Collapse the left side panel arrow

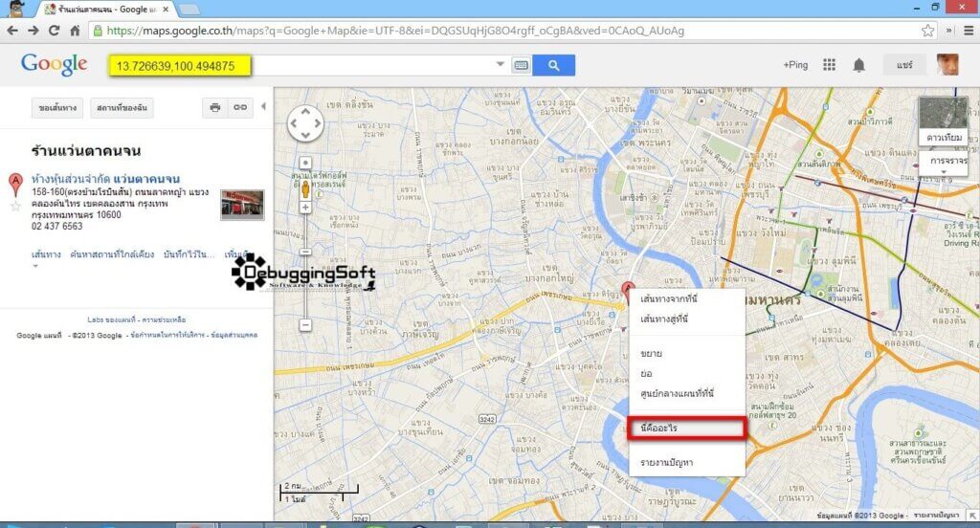pyautogui.click(x=263, y=107)
